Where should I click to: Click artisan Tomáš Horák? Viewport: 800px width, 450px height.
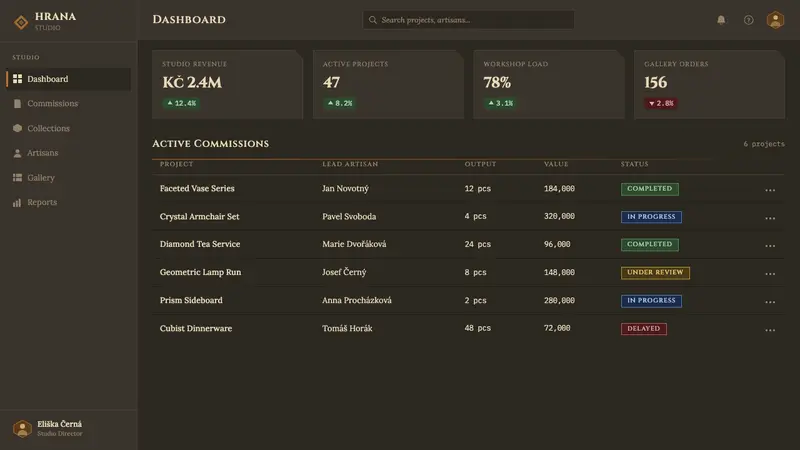pyautogui.click(x=347, y=328)
